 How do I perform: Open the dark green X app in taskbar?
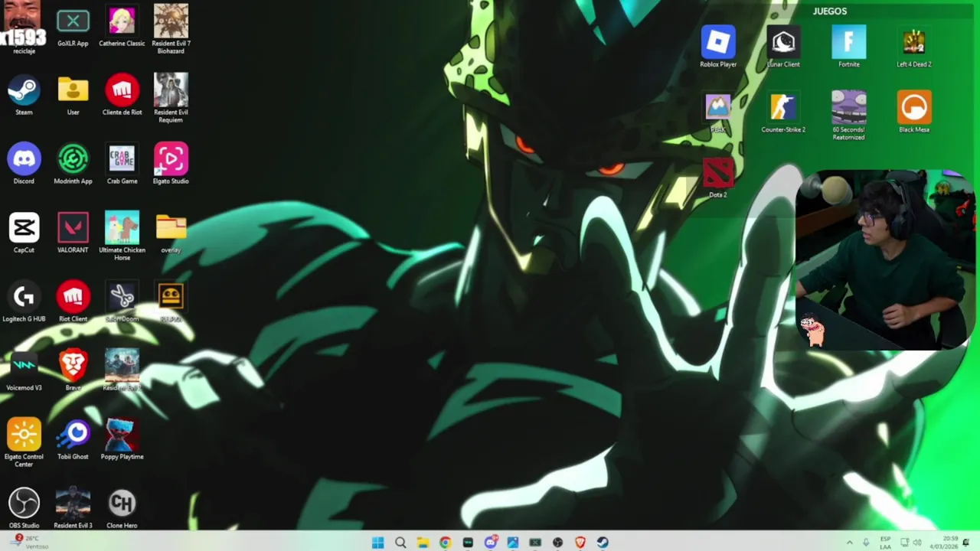click(x=535, y=543)
